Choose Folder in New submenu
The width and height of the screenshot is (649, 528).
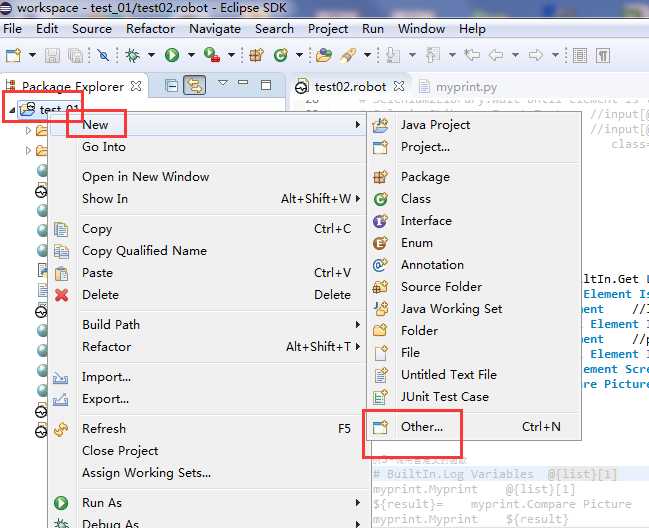tap(474, 330)
